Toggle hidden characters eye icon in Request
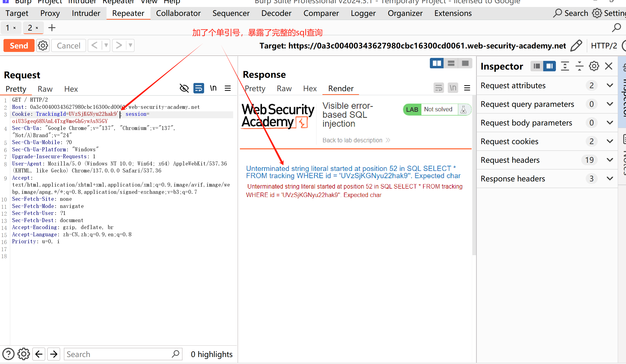 [184, 88]
